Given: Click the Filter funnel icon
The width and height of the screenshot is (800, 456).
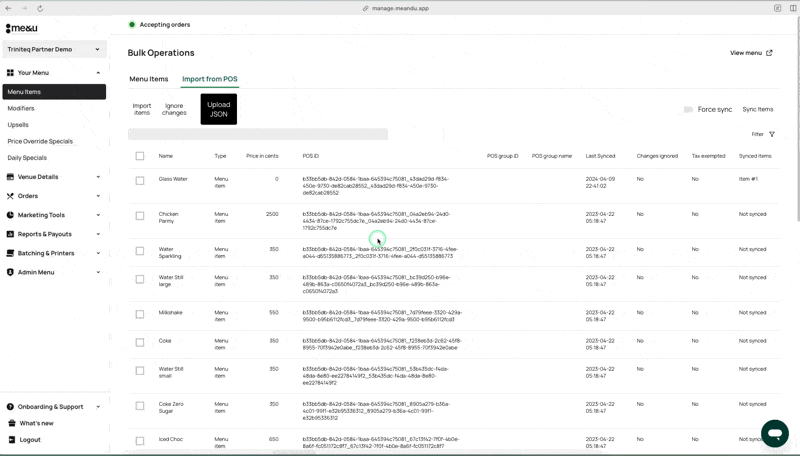Looking at the screenshot, I should point(771,134).
